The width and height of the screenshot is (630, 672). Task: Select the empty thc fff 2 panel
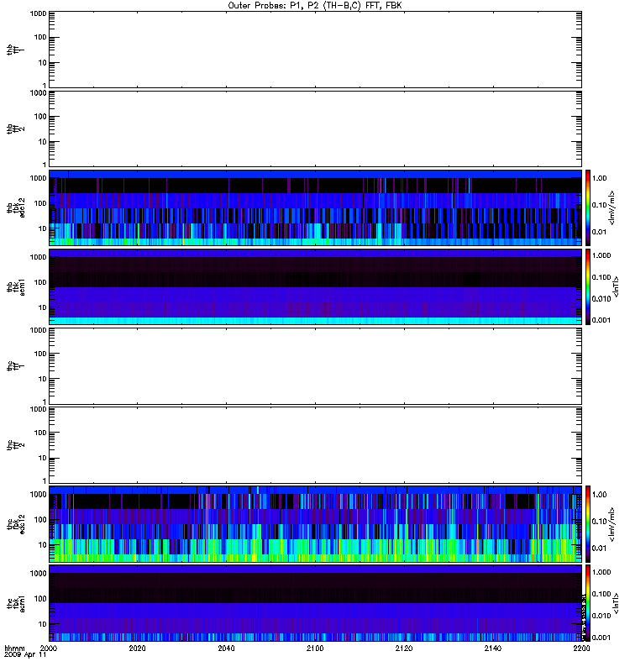(315, 445)
